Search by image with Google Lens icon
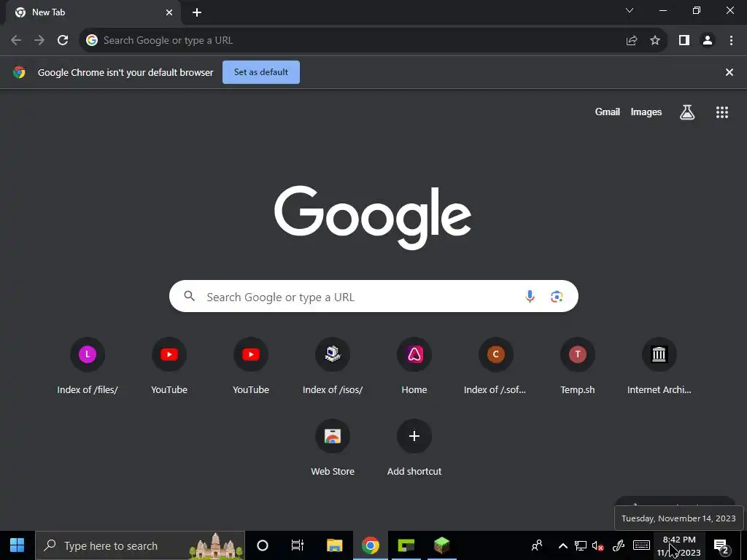The width and height of the screenshot is (747, 560). 557,297
